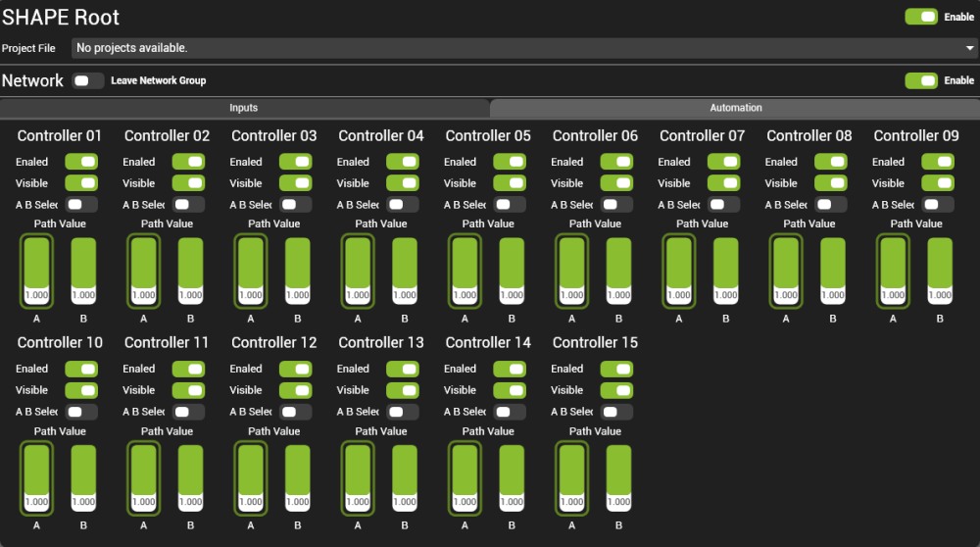This screenshot has width=980, height=547.
Task: Switch to the Inputs tab
Action: (244, 108)
